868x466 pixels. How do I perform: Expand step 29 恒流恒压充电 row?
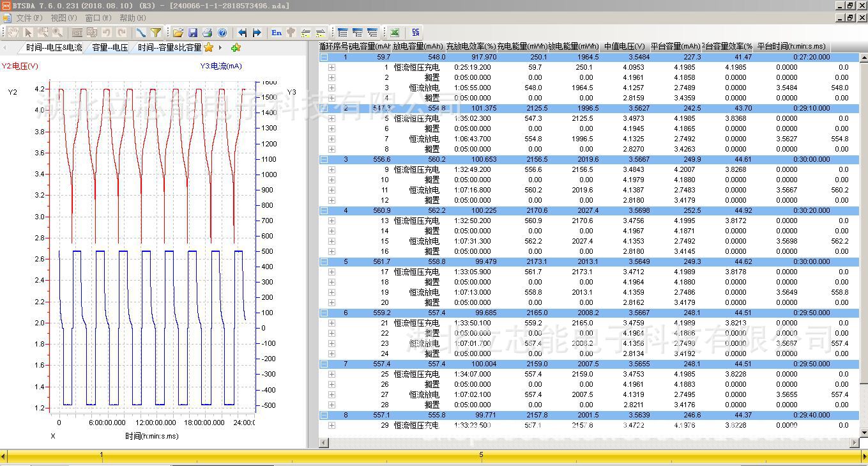tap(331, 425)
